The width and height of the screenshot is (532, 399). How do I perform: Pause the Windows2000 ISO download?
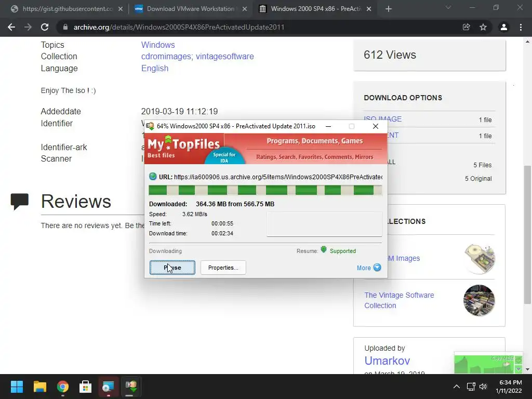[x=172, y=268]
